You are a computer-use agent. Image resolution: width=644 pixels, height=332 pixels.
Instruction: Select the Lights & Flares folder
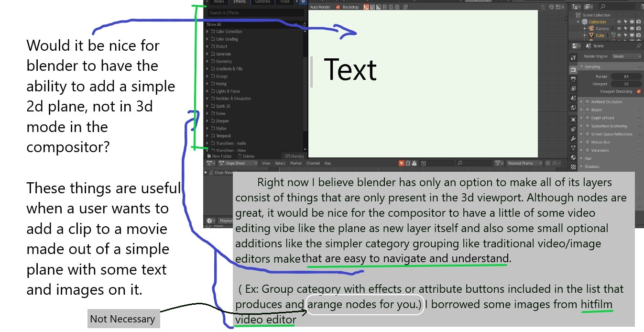point(255,91)
